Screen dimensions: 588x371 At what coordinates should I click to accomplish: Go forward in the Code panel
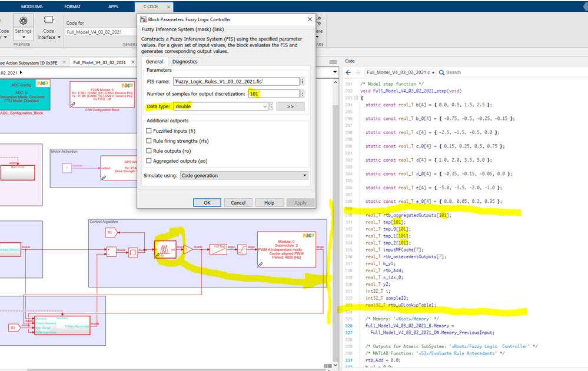tap(357, 72)
